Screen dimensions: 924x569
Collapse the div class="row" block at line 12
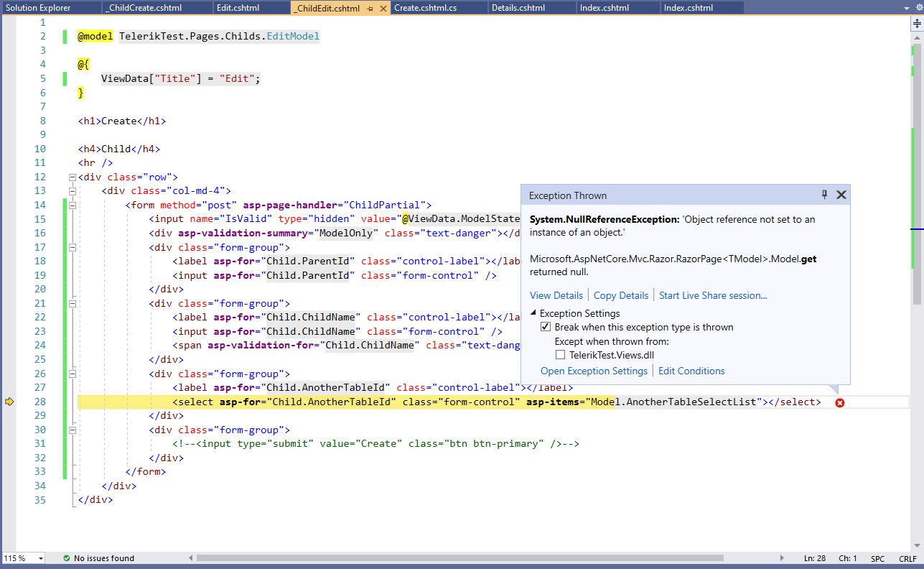coord(71,177)
